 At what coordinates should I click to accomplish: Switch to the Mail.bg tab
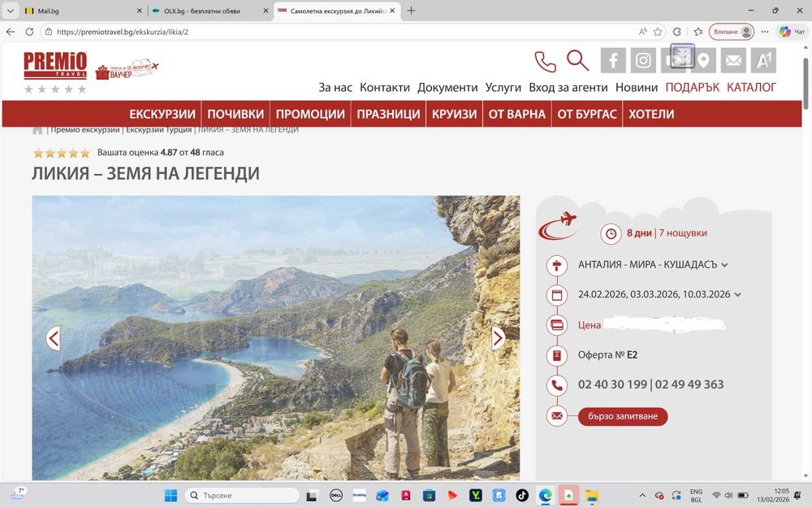pos(83,11)
